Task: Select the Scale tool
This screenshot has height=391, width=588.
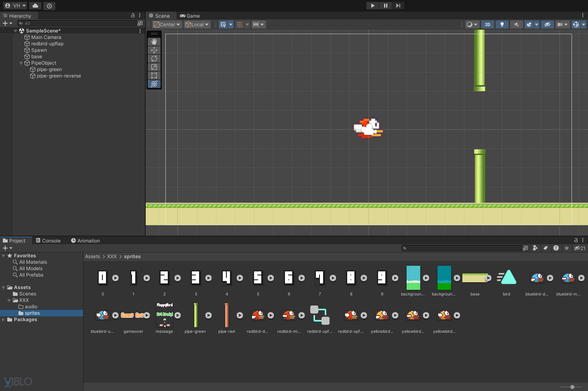Action: click(x=154, y=67)
